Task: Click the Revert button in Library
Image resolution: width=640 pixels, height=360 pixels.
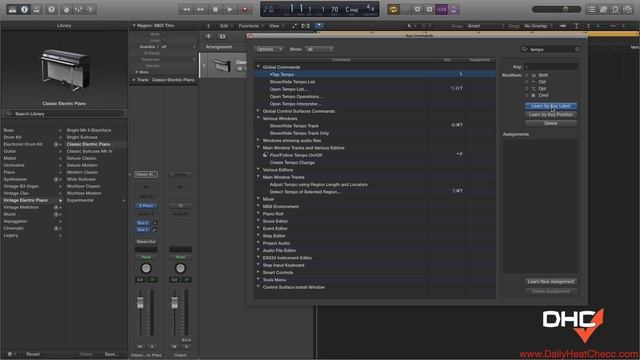Action: tap(33, 354)
